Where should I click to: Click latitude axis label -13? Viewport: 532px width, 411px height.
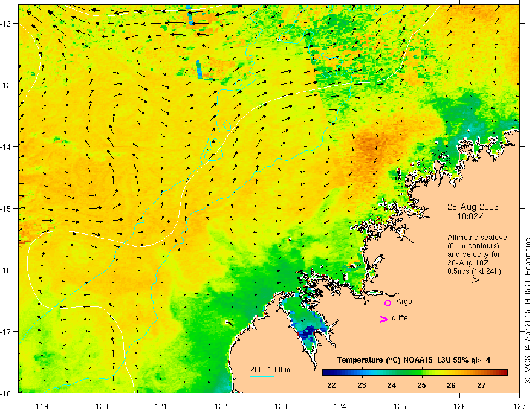coord(7,85)
